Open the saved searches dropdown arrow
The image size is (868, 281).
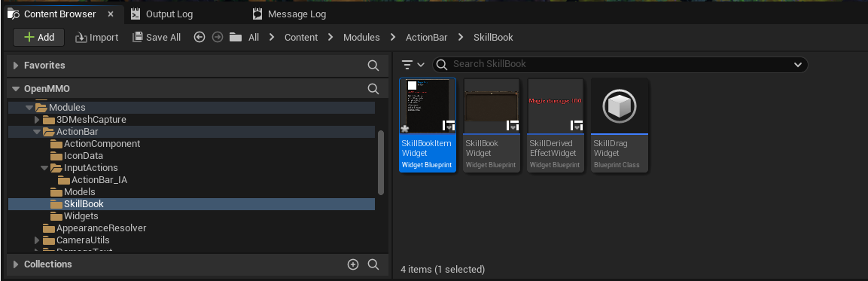point(798,64)
